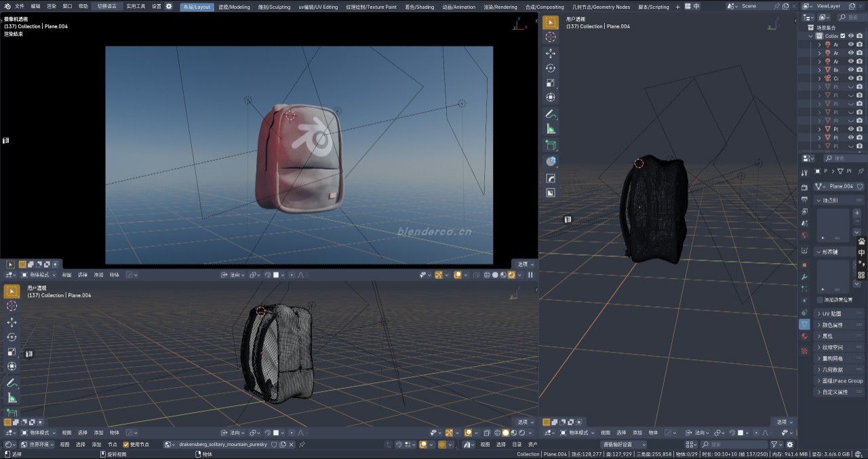Screen dimensions: 868x459
Task: Click the preferences gear icon next to 设置
Action: pyautogui.click(x=169, y=6)
